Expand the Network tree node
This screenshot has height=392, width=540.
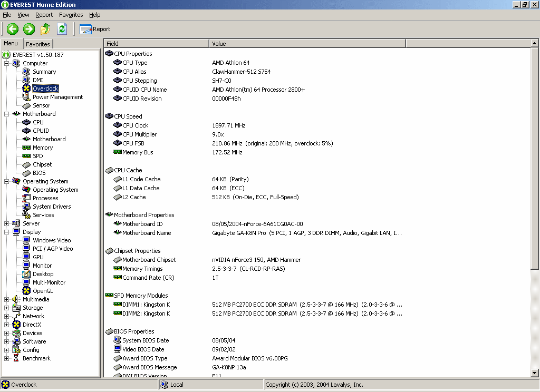[x=6, y=316]
